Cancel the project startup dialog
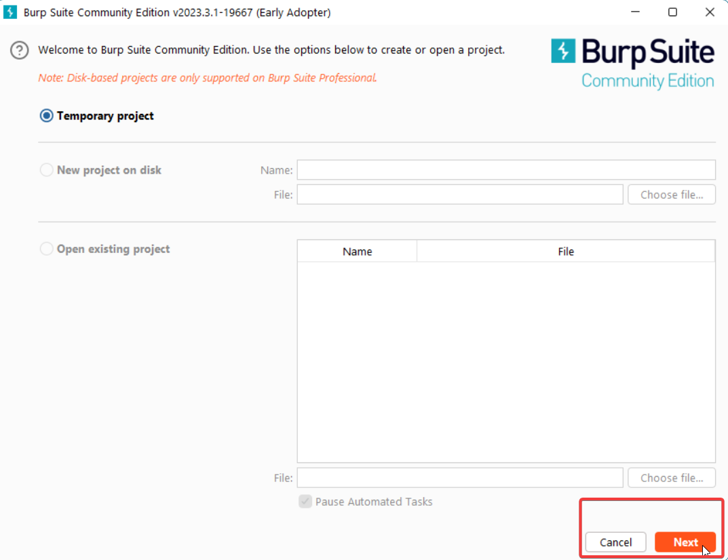Viewport: 728px width, 560px height. tap(615, 542)
